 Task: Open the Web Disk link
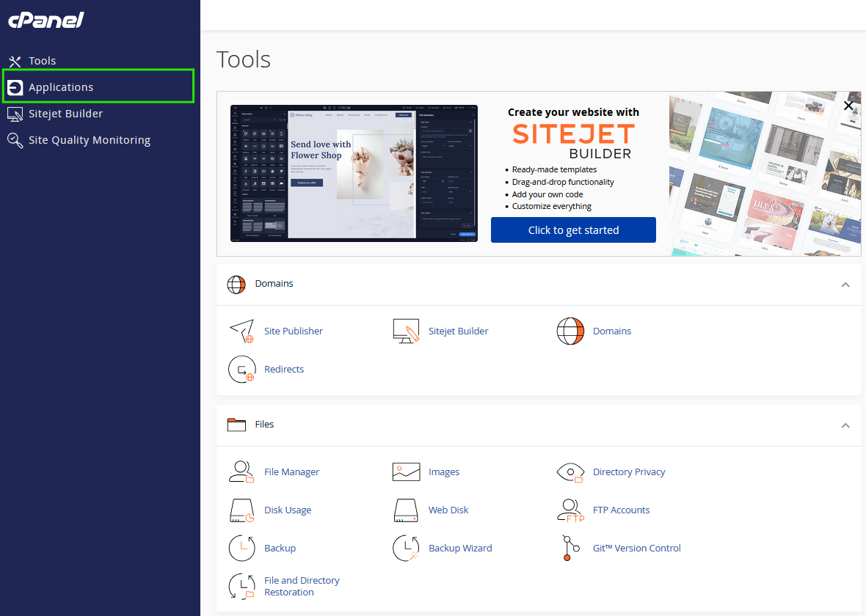[x=448, y=510]
